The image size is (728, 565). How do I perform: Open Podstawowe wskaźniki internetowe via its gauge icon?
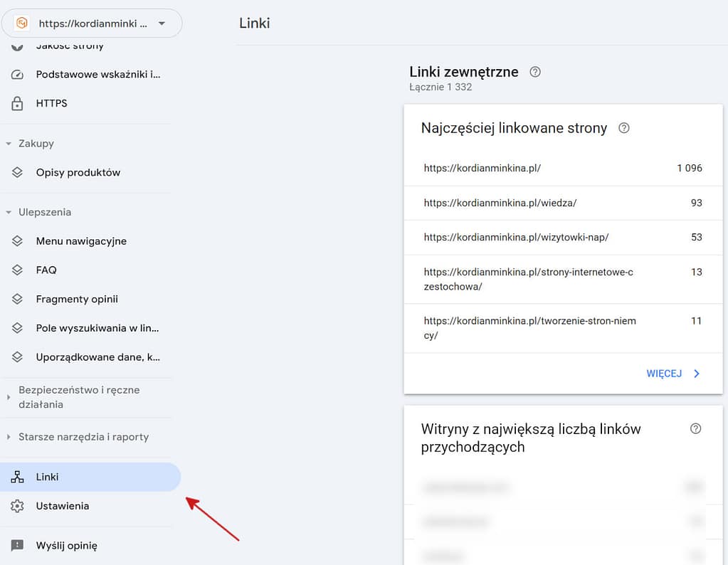point(17,74)
